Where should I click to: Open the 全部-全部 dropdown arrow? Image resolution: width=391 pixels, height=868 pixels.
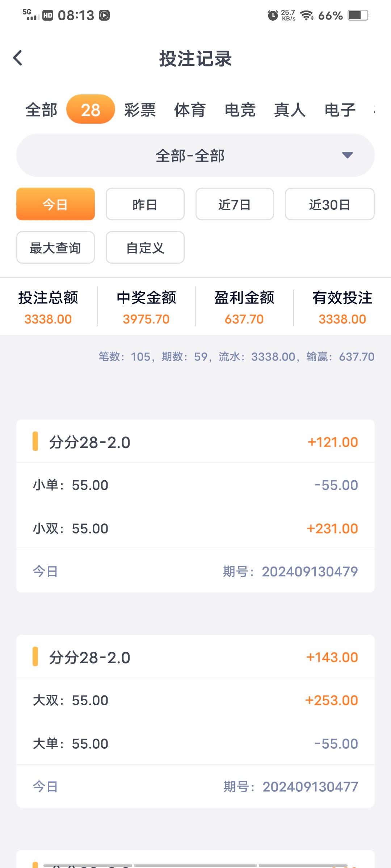[347, 155]
